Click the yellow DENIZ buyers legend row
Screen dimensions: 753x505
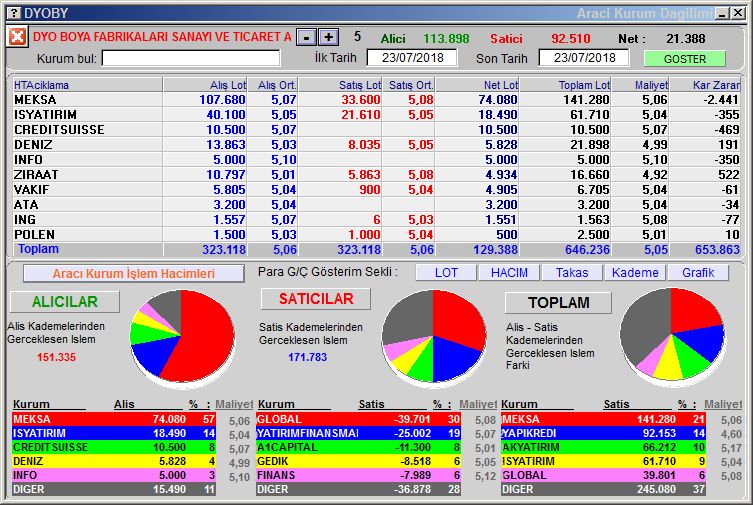coord(114,461)
